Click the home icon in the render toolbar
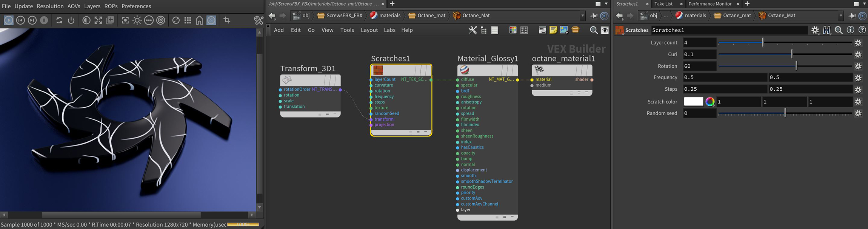 click(199, 20)
